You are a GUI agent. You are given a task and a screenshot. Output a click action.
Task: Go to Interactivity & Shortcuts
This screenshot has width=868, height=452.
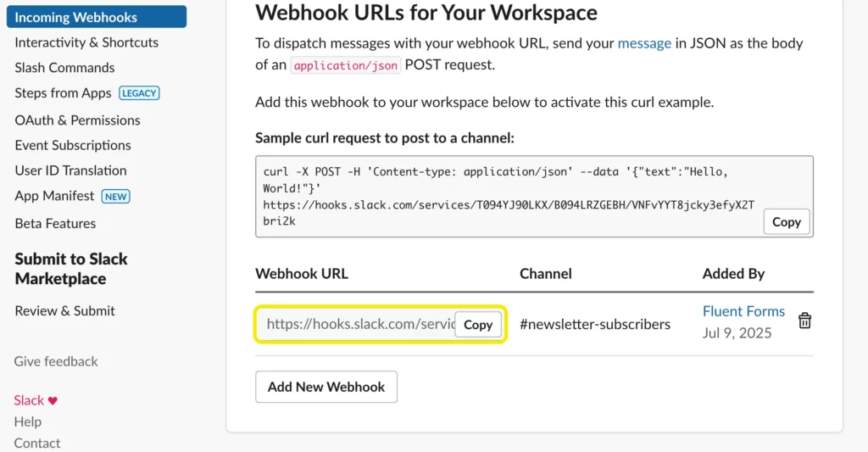point(86,42)
